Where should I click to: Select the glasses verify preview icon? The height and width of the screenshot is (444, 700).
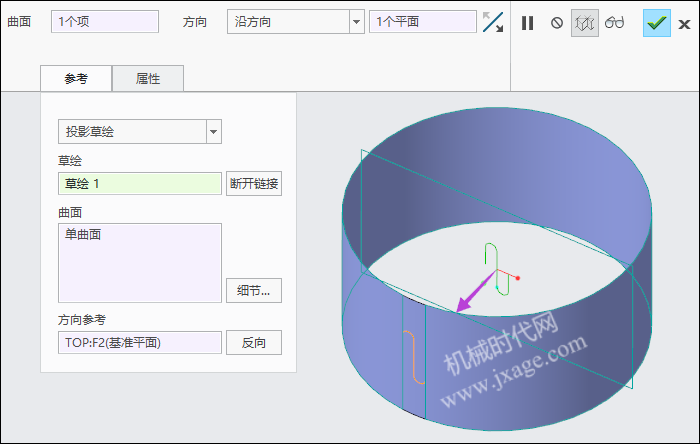[614, 22]
